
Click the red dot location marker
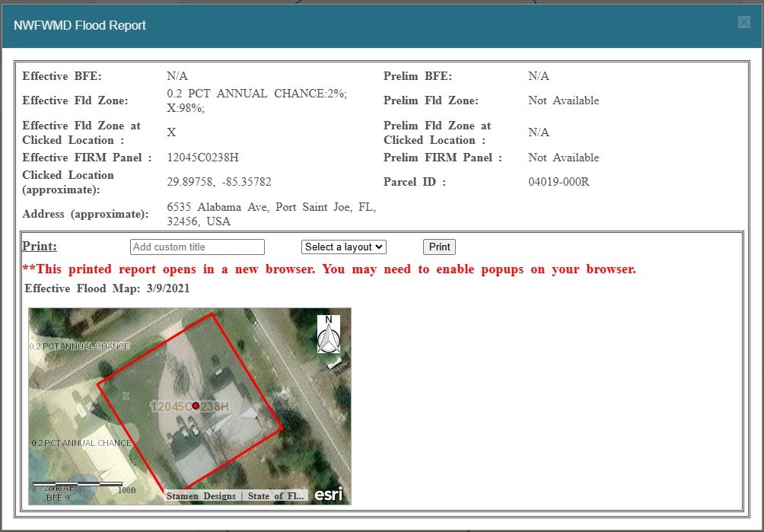(x=196, y=406)
